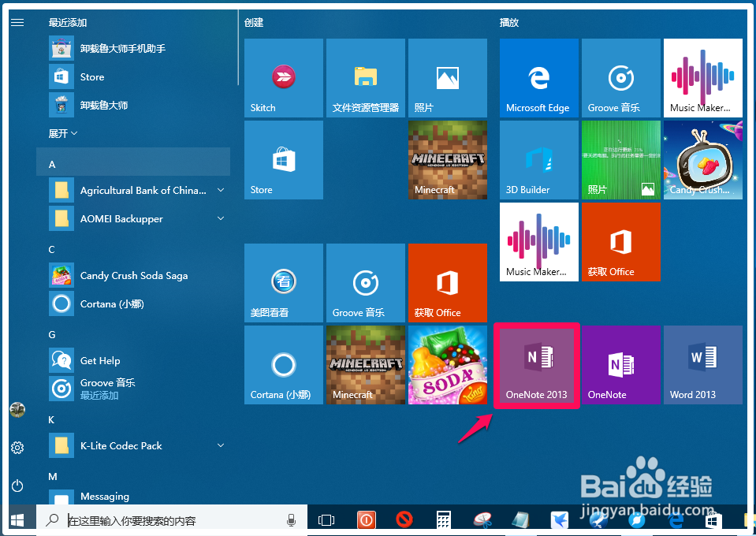Viewport: 756px width, 536px height.
Task: Click the 最近添加 heading
Action: click(68, 22)
